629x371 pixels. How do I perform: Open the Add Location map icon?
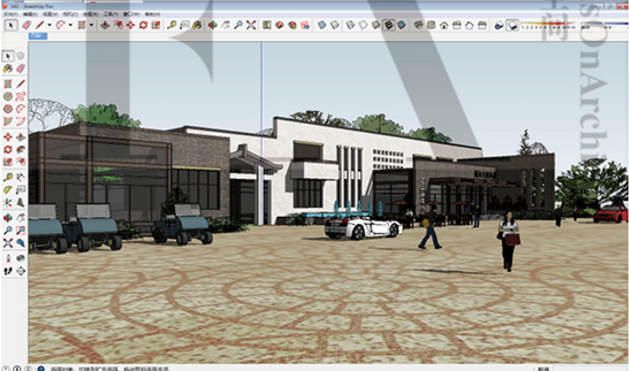pos(267,25)
